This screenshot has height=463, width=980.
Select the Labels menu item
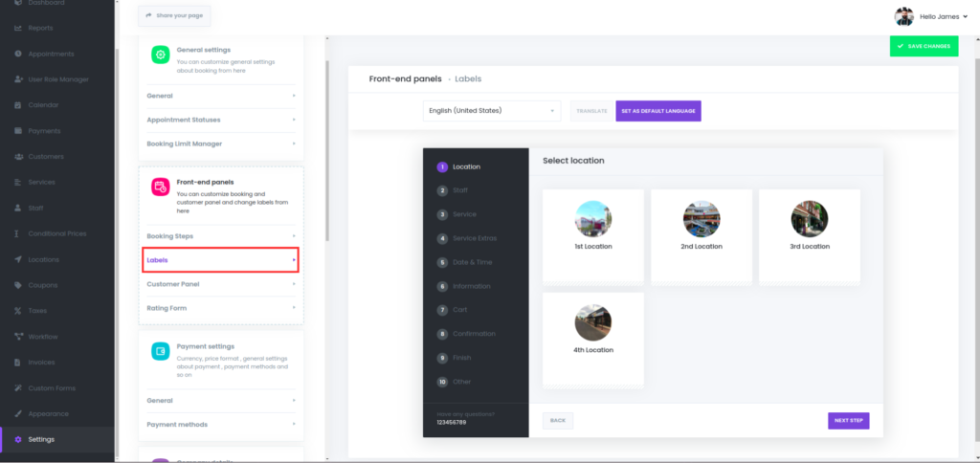[220, 259]
